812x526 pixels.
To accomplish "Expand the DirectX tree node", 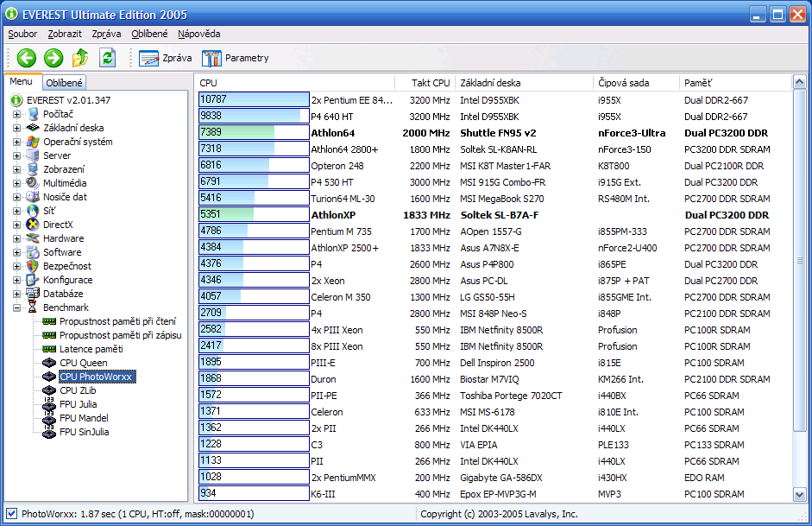I will coord(17,225).
